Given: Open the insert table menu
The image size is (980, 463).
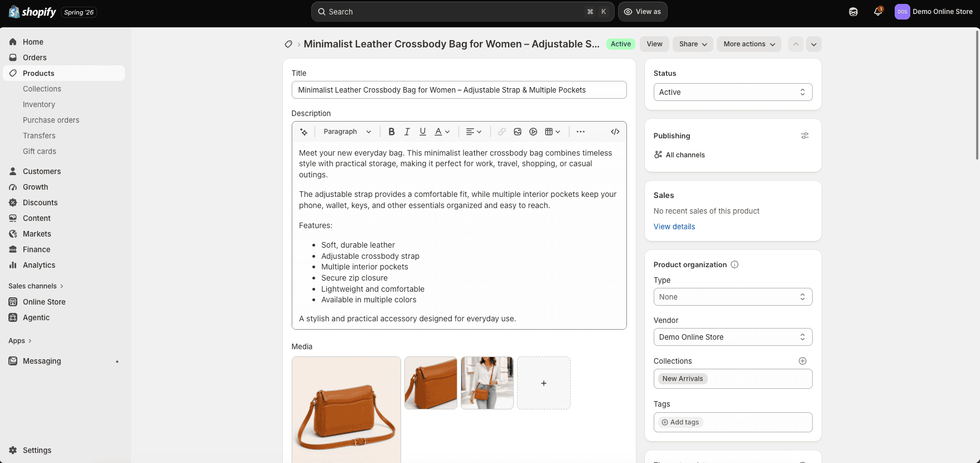Looking at the screenshot, I should pyautogui.click(x=553, y=132).
